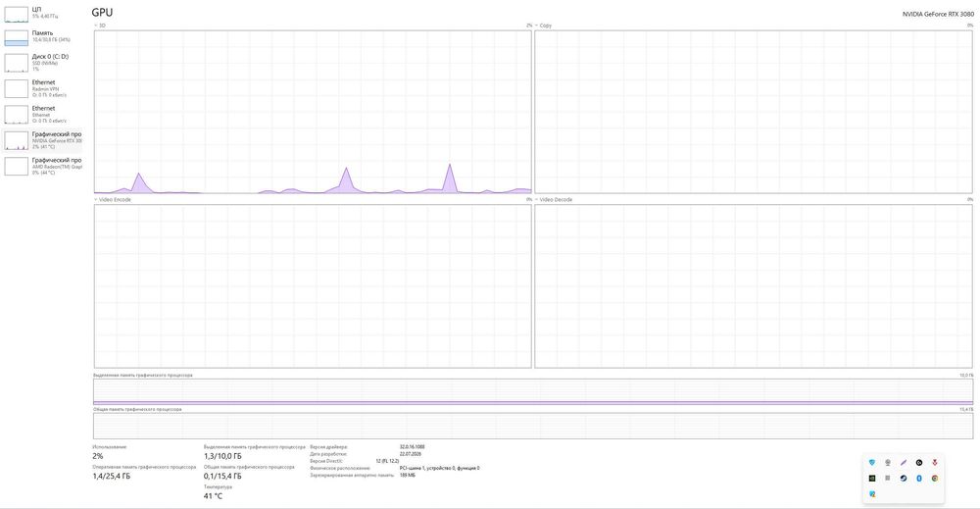Click the 41 °C temperature value
Image resolution: width=980 pixels, height=509 pixels.
click(213, 496)
